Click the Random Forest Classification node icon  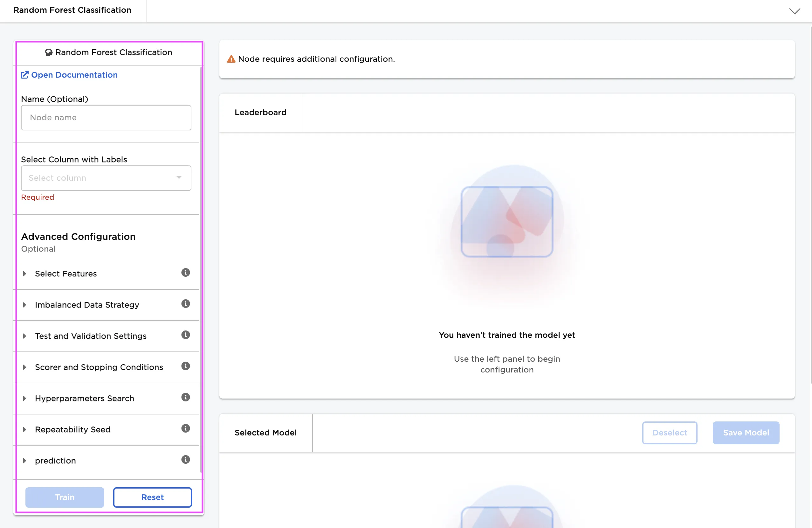click(x=49, y=52)
